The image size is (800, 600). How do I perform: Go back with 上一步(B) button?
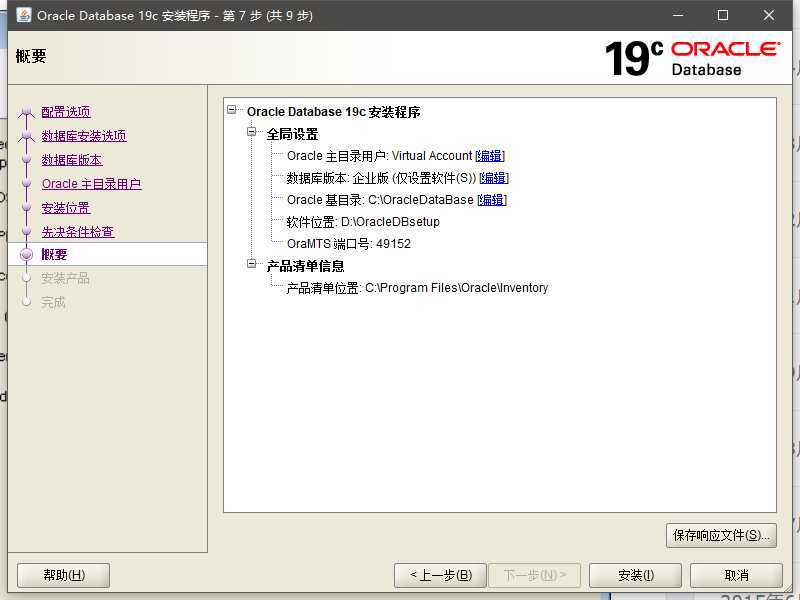tap(441, 576)
